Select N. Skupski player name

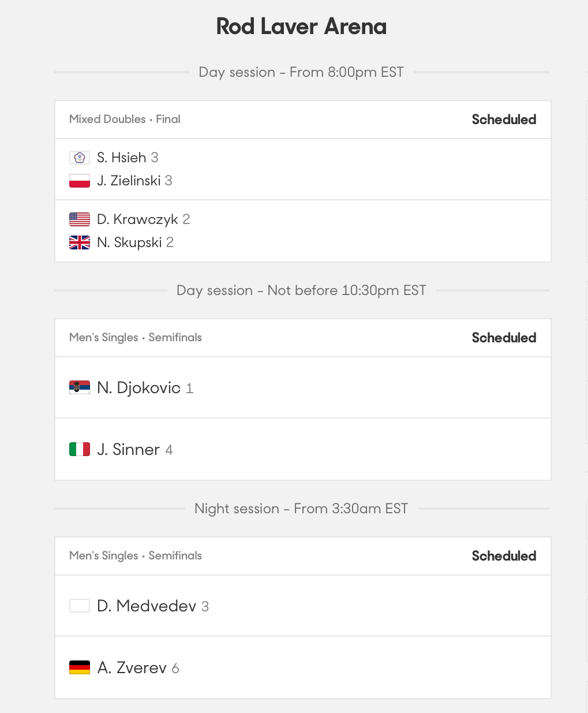click(x=129, y=242)
